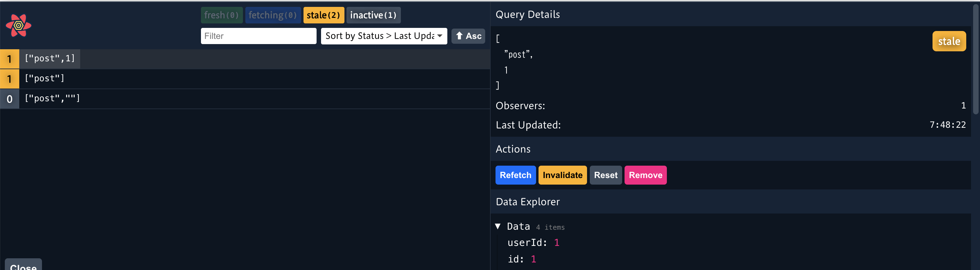Image resolution: width=980 pixels, height=270 pixels.
Task: Click the id value in Data Explorer
Action: [533, 259]
